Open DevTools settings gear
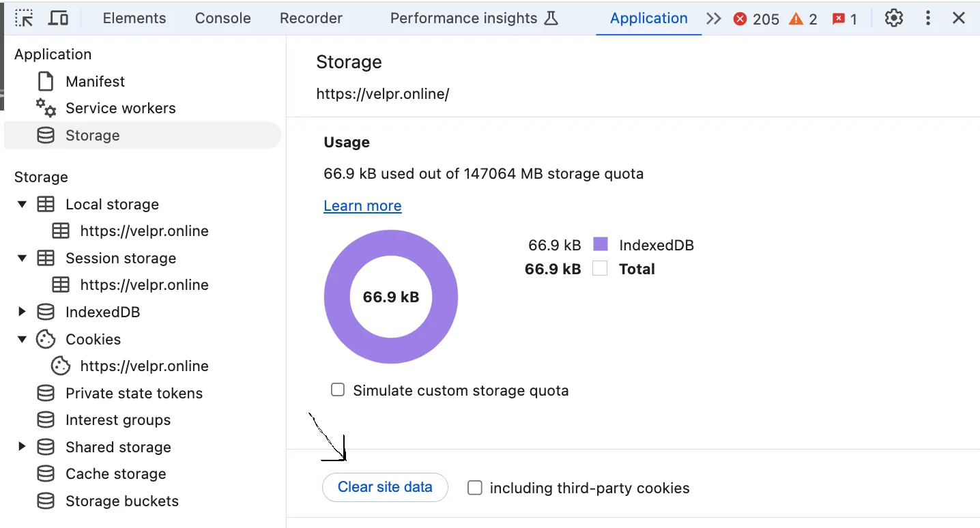The width and height of the screenshot is (980, 528). point(893,18)
